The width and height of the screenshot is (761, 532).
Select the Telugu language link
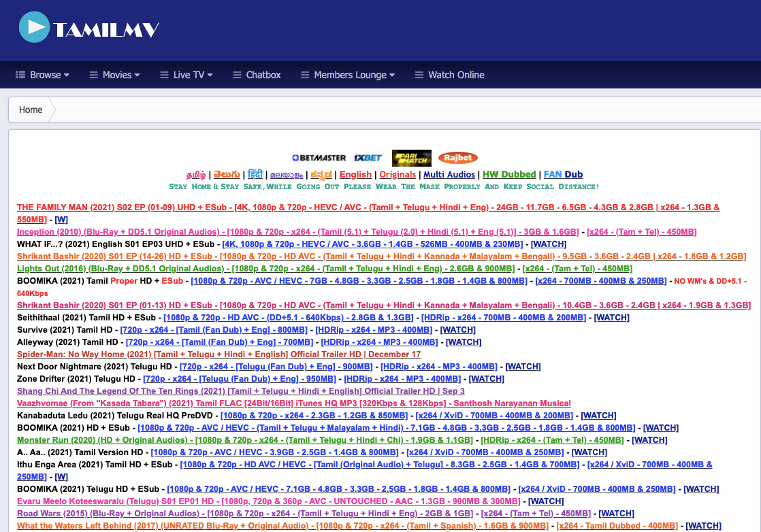click(x=227, y=175)
